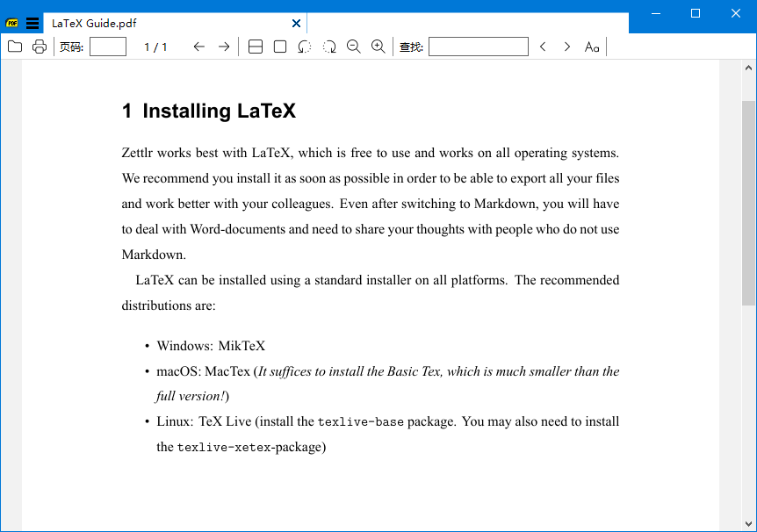Close the LaTeX Guide.pdf tab

297,23
